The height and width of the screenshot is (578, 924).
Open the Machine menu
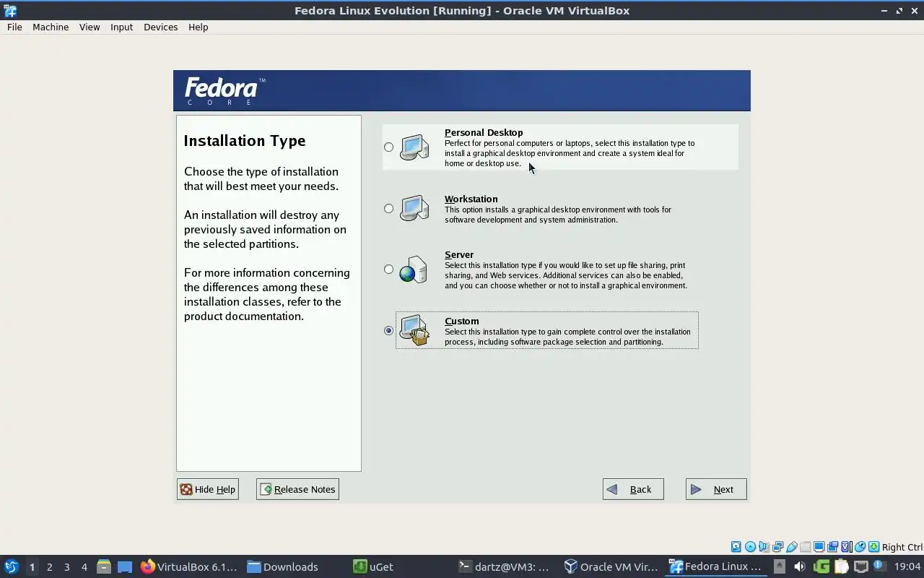[51, 27]
